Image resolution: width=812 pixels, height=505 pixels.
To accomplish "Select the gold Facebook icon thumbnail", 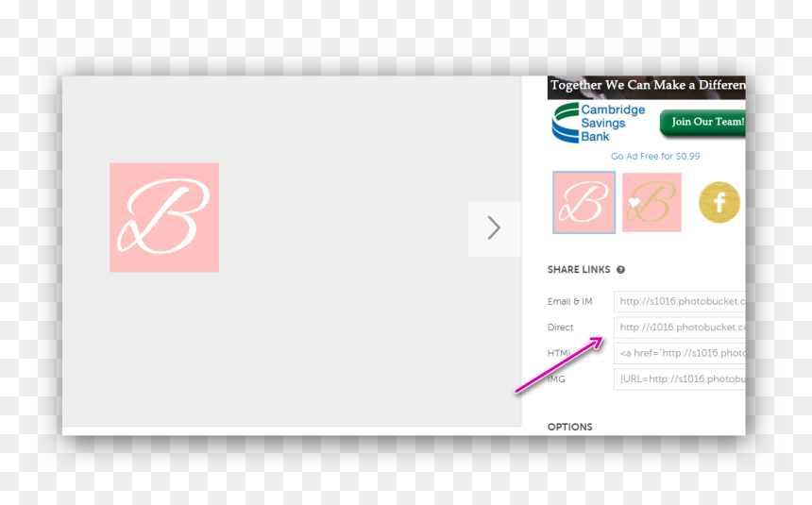I will 719,202.
